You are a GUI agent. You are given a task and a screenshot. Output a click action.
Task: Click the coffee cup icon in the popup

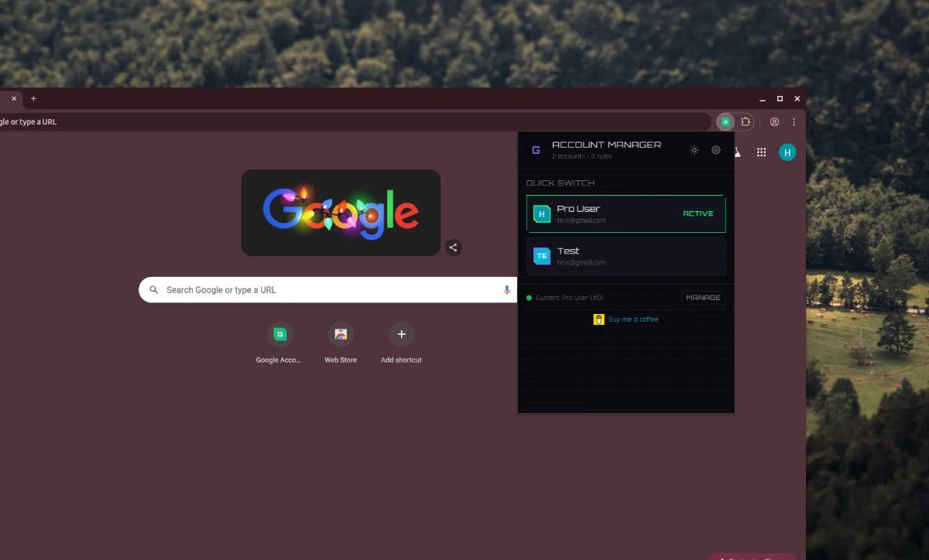[598, 319]
